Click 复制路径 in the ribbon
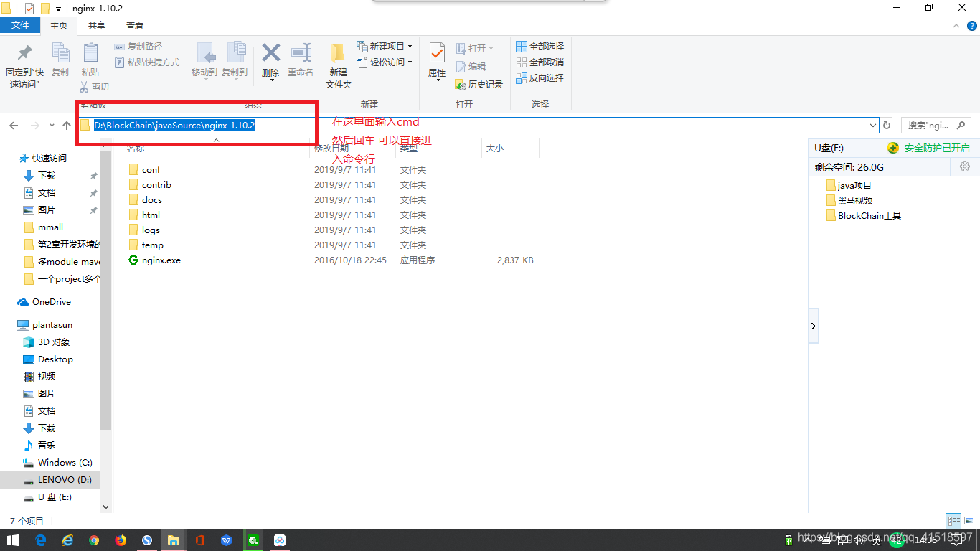Viewport: 980px width, 551px height. click(x=138, y=47)
